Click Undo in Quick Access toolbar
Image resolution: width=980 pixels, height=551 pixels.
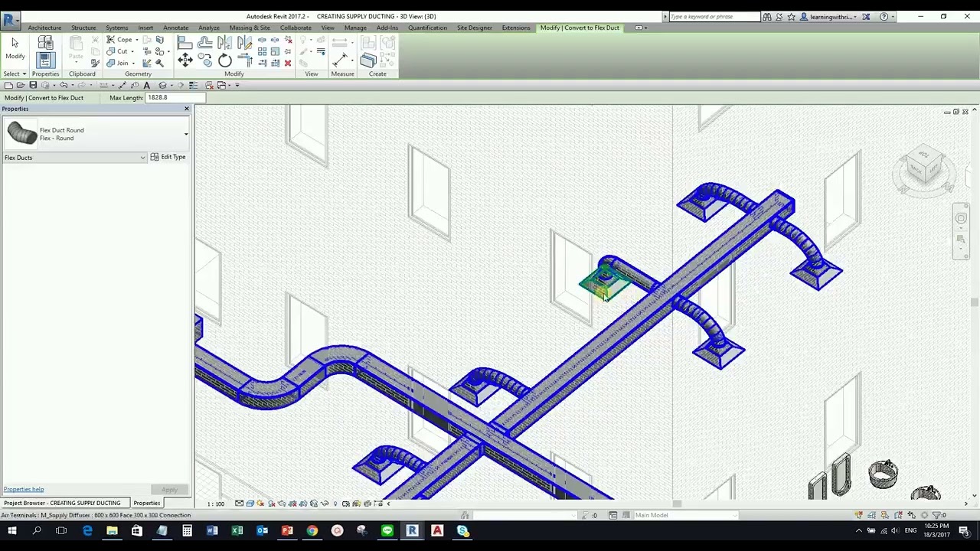coord(64,85)
